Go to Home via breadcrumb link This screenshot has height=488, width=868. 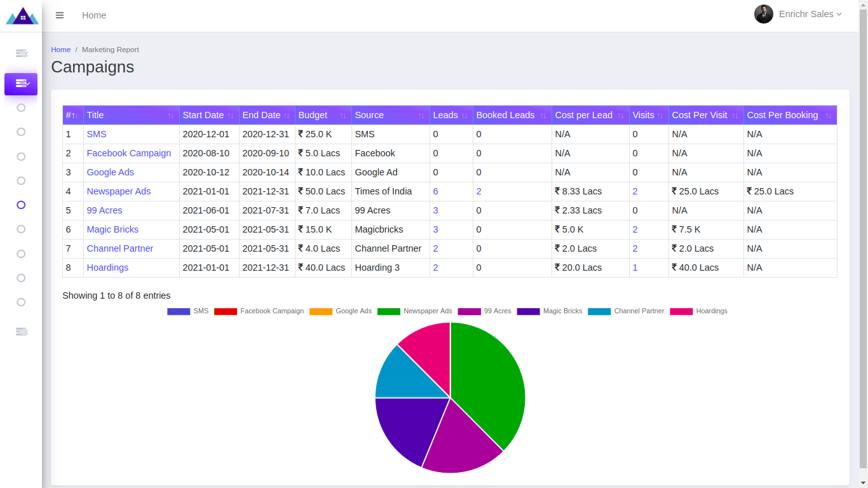click(x=61, y=50)
